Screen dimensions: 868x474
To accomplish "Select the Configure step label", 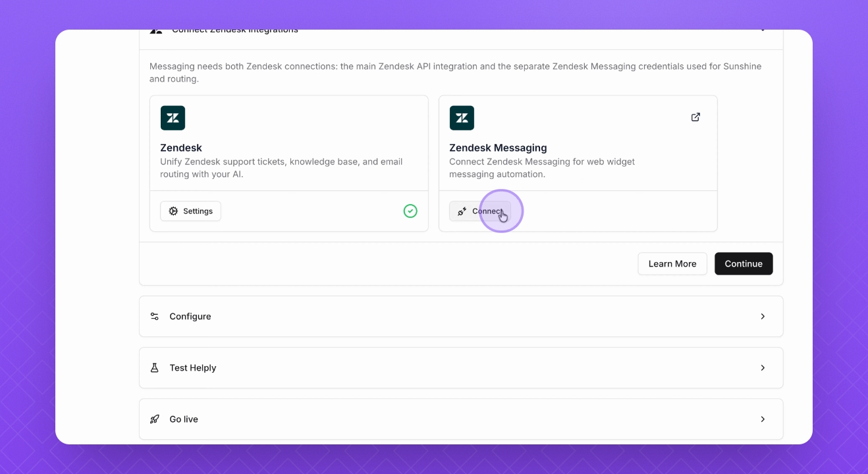I will (190, 317).
